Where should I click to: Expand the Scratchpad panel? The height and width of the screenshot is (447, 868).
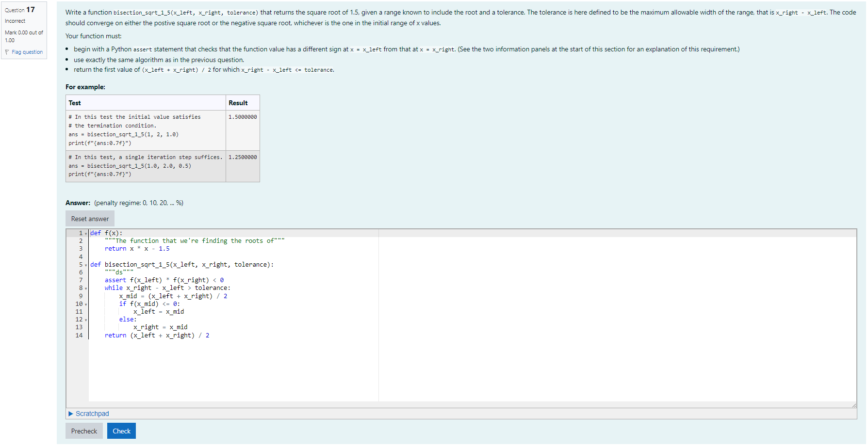[x=89, y=414]
